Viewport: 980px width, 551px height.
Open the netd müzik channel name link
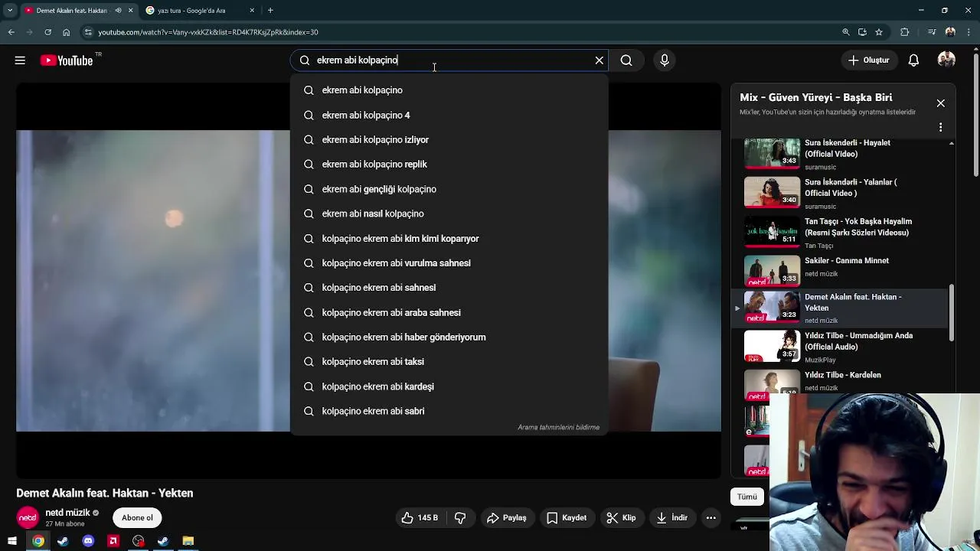coord(67,513)
